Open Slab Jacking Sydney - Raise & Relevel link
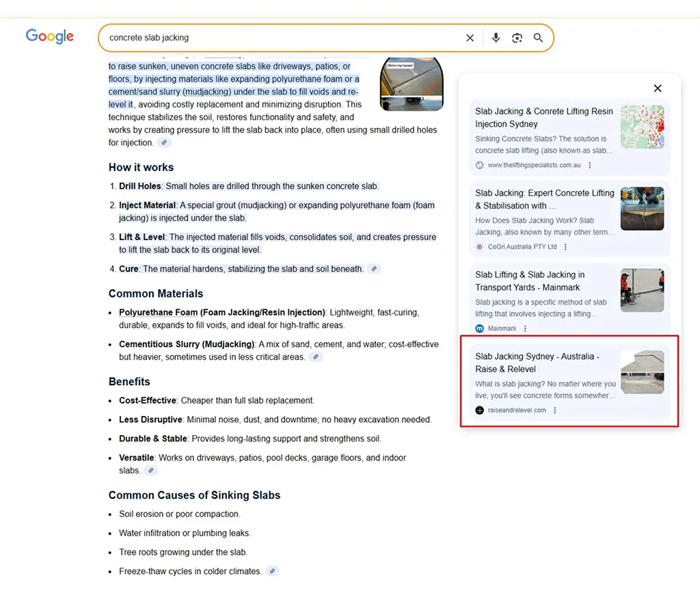Image resolution: width=700 pixels, height=602 pixels. (537, 363)
